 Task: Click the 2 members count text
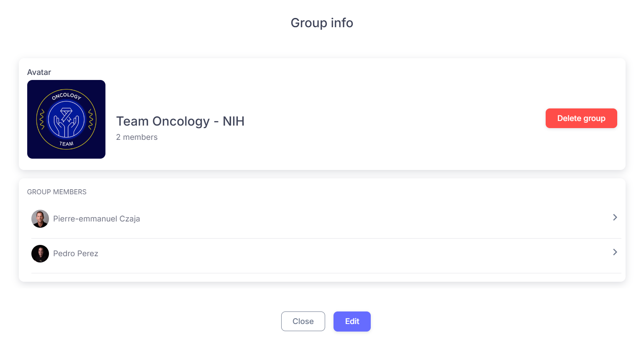point(137,137)
